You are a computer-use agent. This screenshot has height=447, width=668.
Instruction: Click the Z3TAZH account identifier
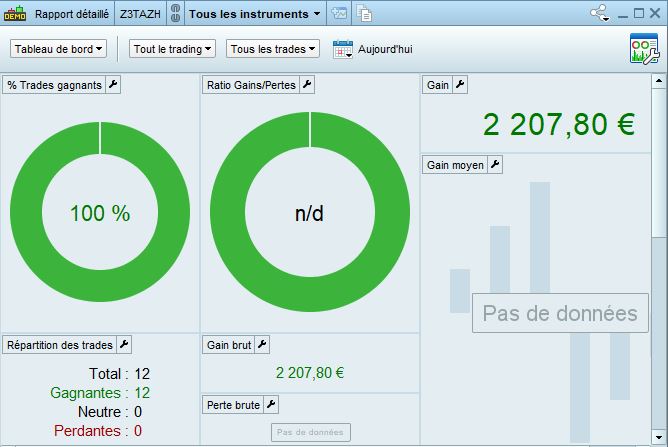click(x=140, y=14)
